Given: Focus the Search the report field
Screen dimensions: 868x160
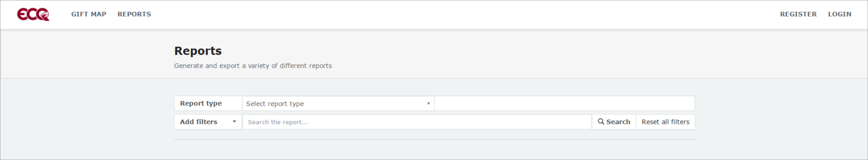Looking at the screenshot, I should (x=417, y=122).
